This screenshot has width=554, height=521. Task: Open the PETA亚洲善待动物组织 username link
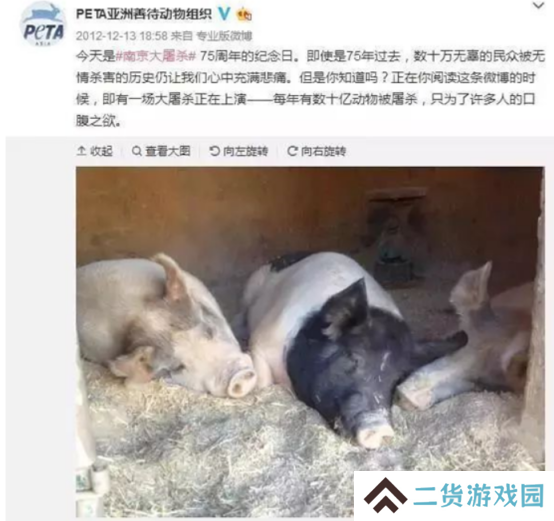coord(144,14)
